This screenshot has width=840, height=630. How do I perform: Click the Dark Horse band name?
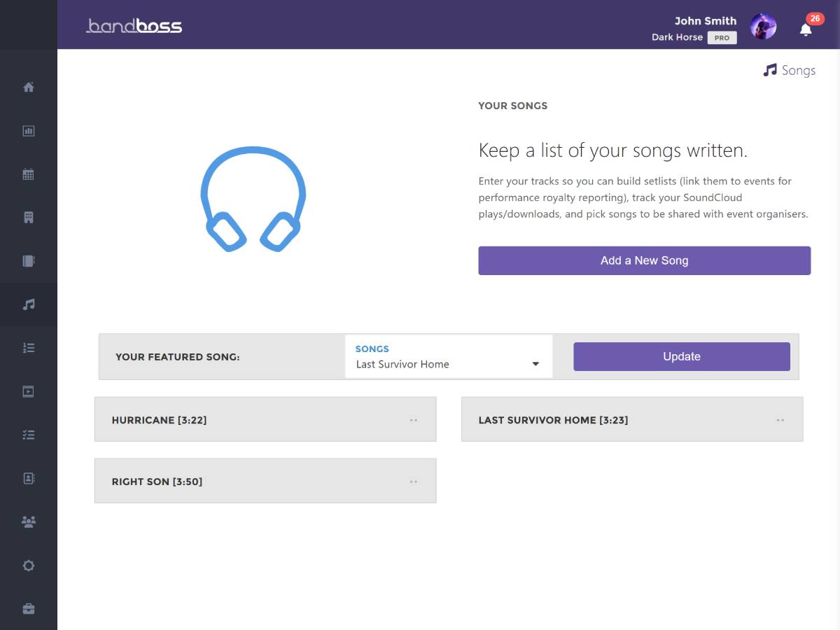tap(677, 37)
